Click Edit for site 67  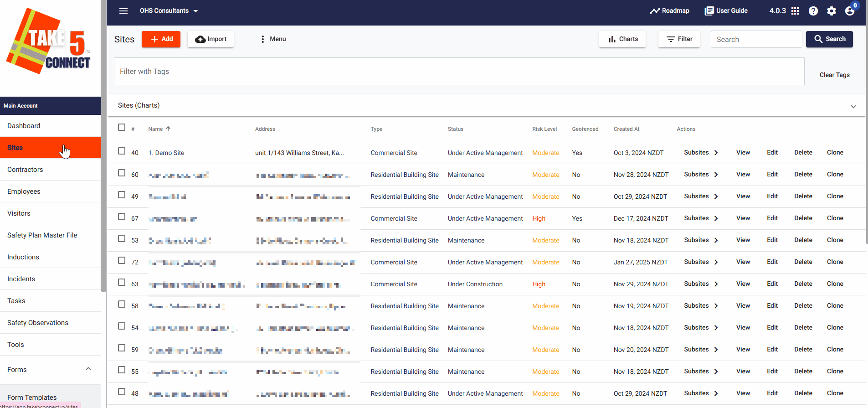pyautogui.click(x=772, y=218)
